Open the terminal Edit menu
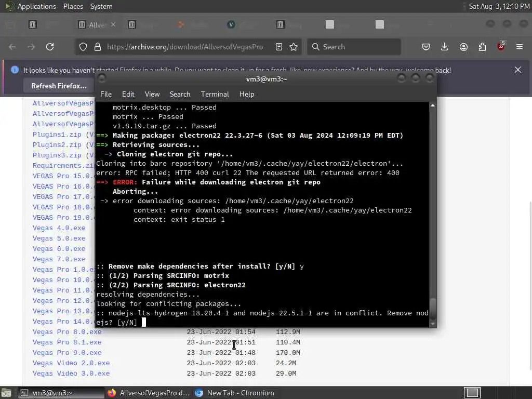 click(x=128, y=95)
